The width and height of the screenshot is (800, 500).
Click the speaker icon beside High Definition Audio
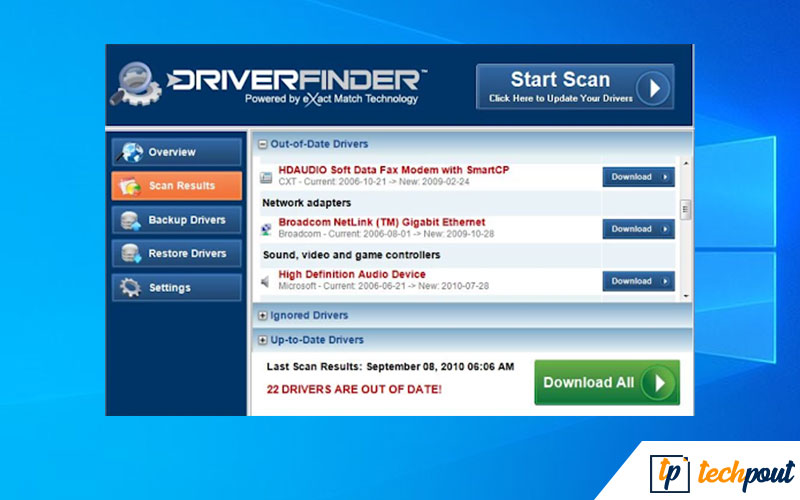pyautogui.click(x=265, y=281)
